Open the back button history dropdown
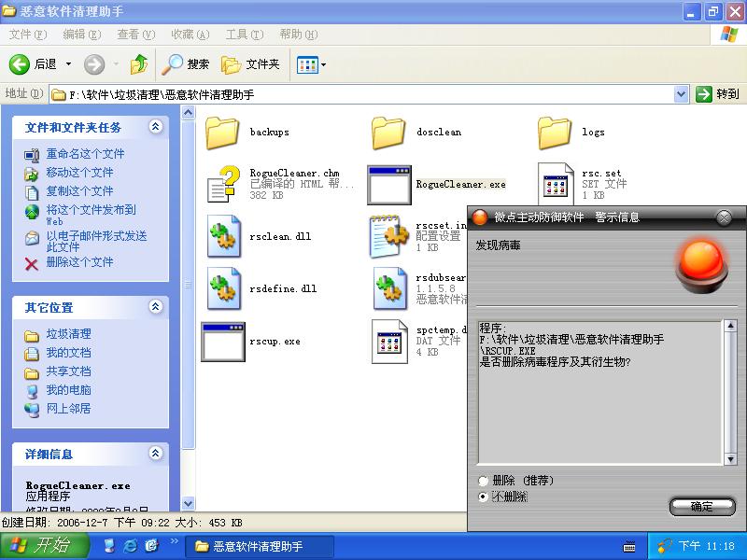The height and width of the screenshot is (560, 747). [68, 64]
